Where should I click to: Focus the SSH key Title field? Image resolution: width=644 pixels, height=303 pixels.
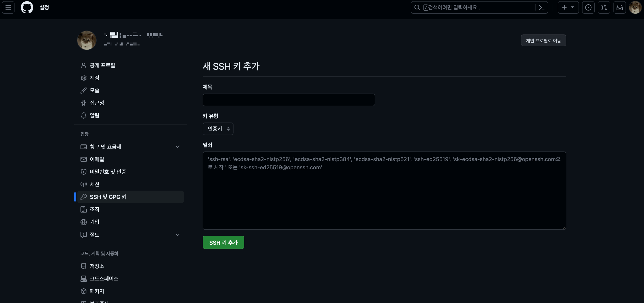pos(289,100)
